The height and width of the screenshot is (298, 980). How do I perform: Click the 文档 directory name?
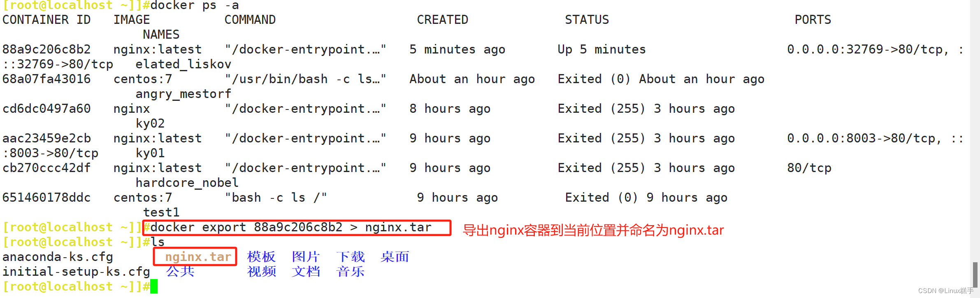point(306,272)
